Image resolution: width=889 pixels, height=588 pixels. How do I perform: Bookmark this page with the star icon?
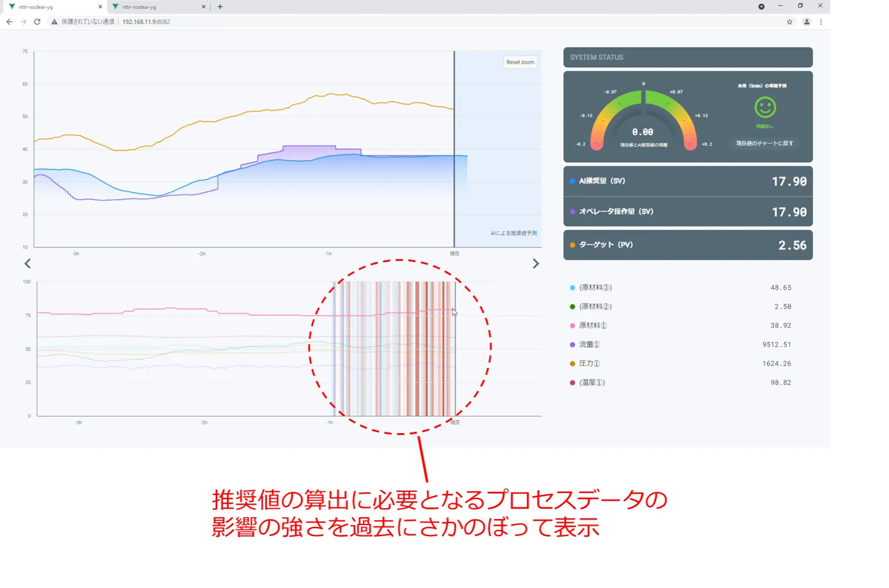pos(790,22)
